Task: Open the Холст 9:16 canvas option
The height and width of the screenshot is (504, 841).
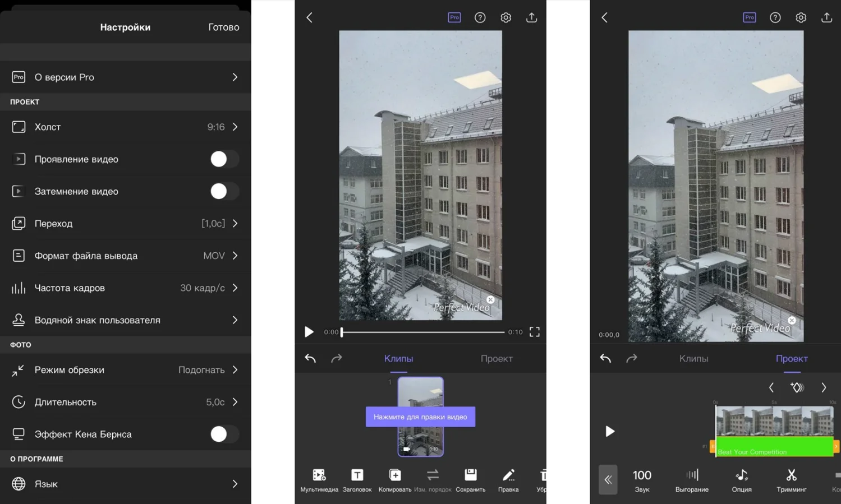Action: [125, 127]
